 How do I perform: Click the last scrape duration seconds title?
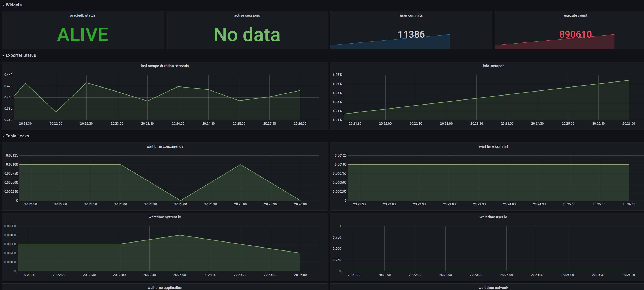coord(165,66)
